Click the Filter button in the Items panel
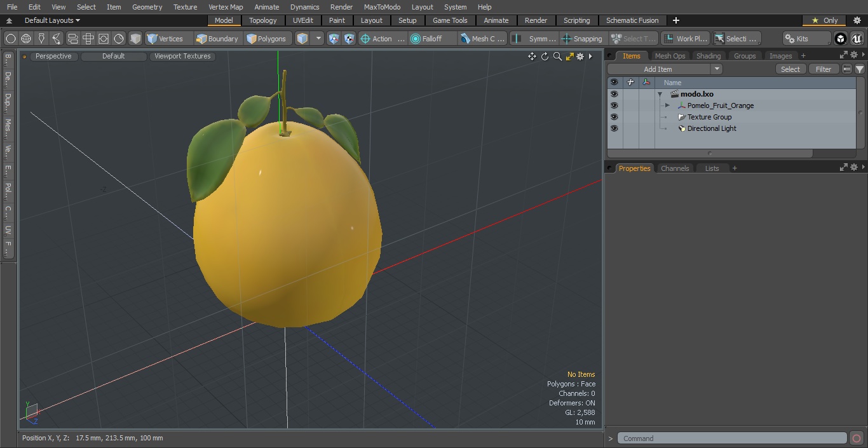This screenshot has width=868, height=448. pyautogui.click(x=824, y=69)
